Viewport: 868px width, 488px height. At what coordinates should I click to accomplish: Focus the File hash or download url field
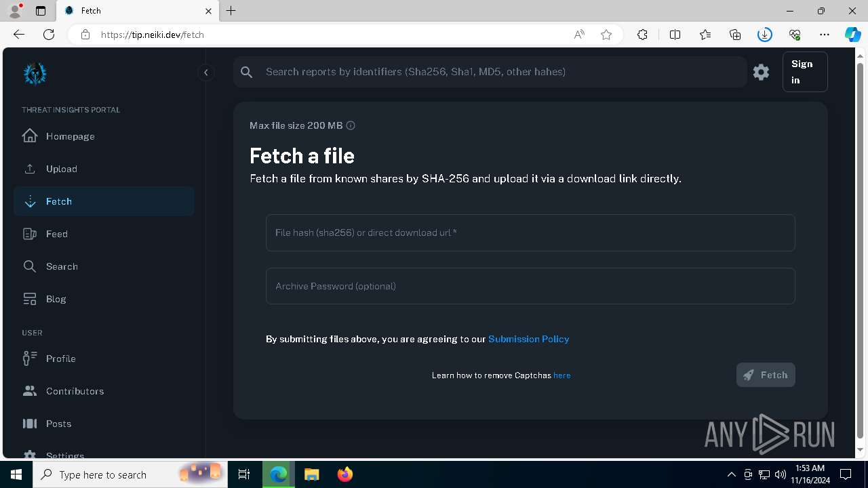tap(530, 232)
